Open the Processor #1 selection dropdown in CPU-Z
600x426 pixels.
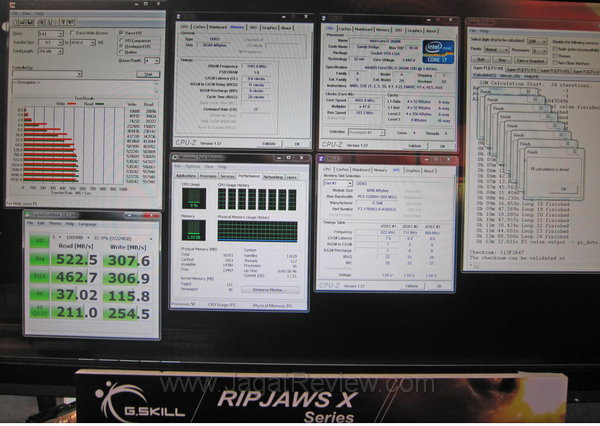point(366,132)
